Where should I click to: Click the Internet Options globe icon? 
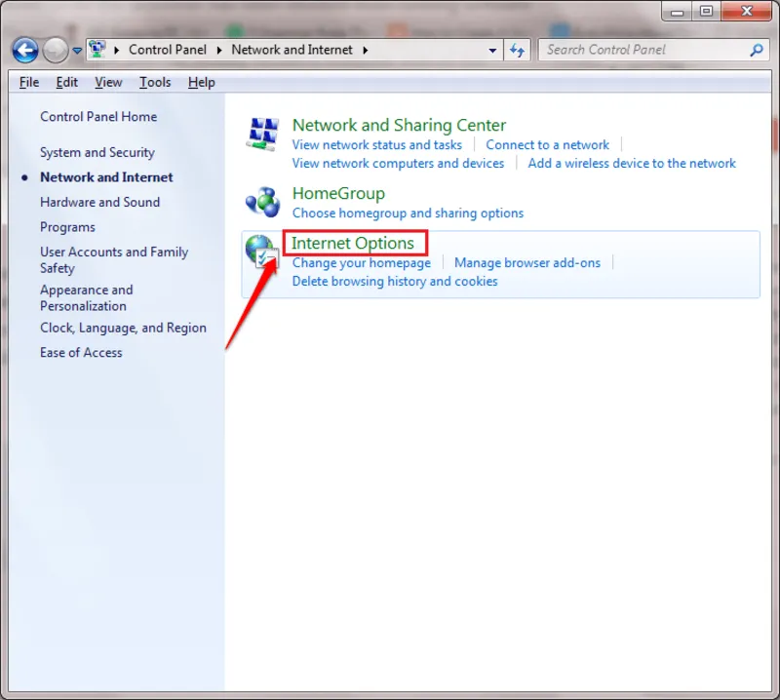tap(261, 252)
